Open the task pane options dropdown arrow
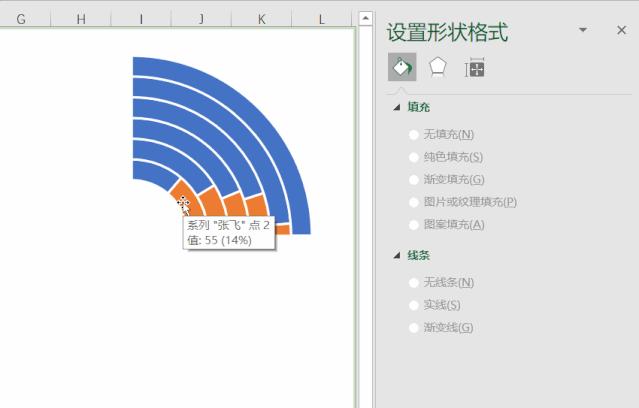 coord(583,30)
